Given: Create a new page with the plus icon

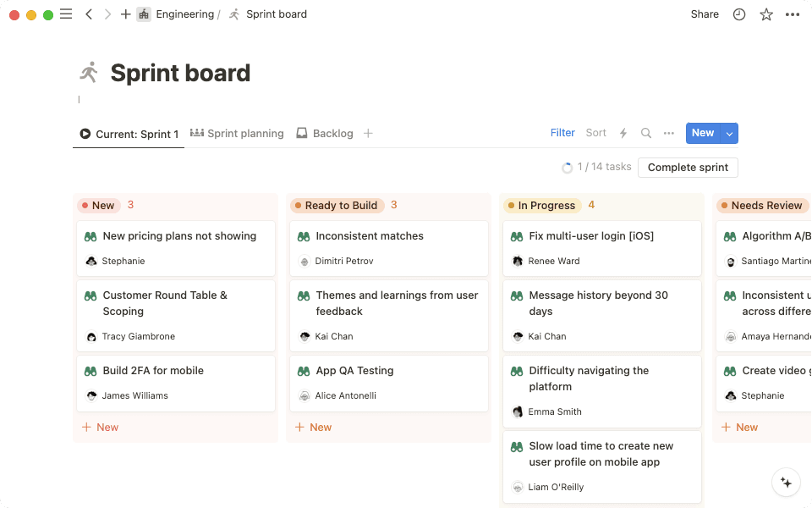Looking at the screenshot, I should (x=125, y=14).
